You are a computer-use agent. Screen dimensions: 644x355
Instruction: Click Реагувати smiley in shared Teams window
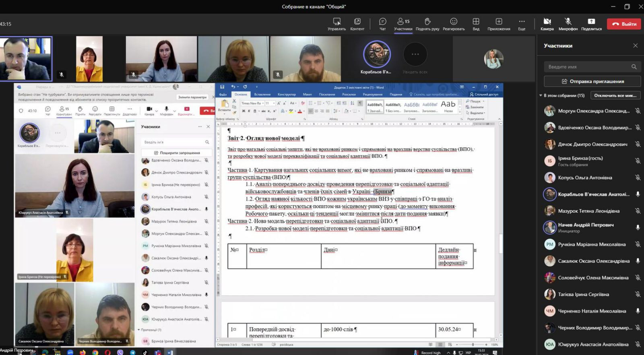click(x=95, y=110)
